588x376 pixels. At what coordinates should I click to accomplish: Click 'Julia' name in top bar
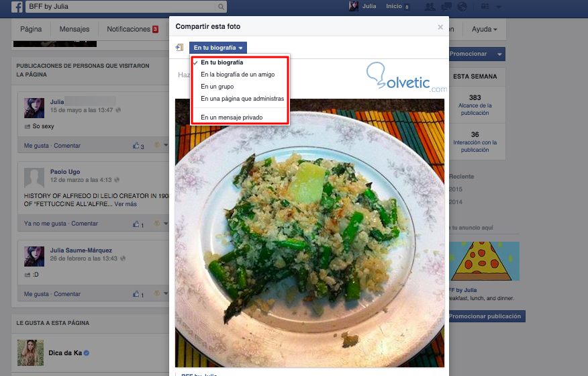coord(369,7)
